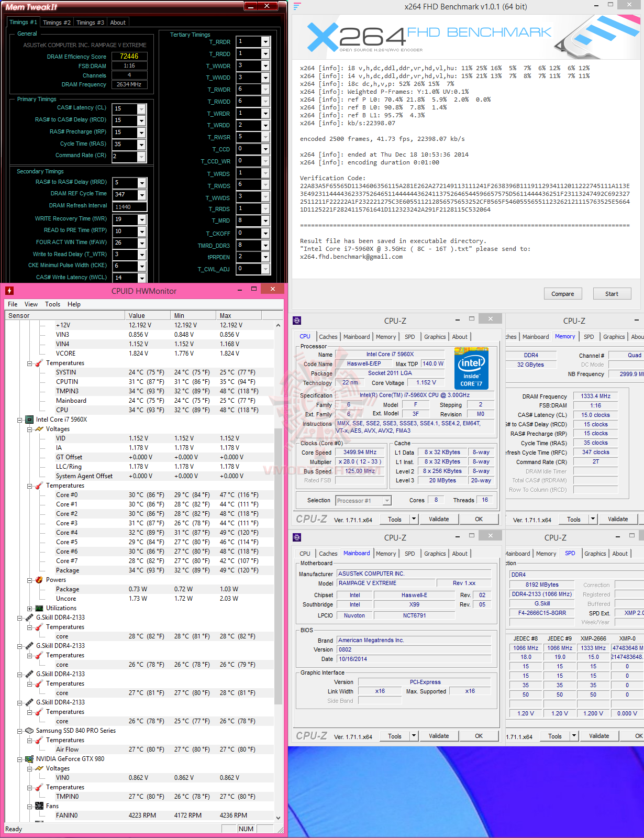Screen dimensions: 644x838
Task: Maximize the HWMonitor window
Action: (254, 289)
